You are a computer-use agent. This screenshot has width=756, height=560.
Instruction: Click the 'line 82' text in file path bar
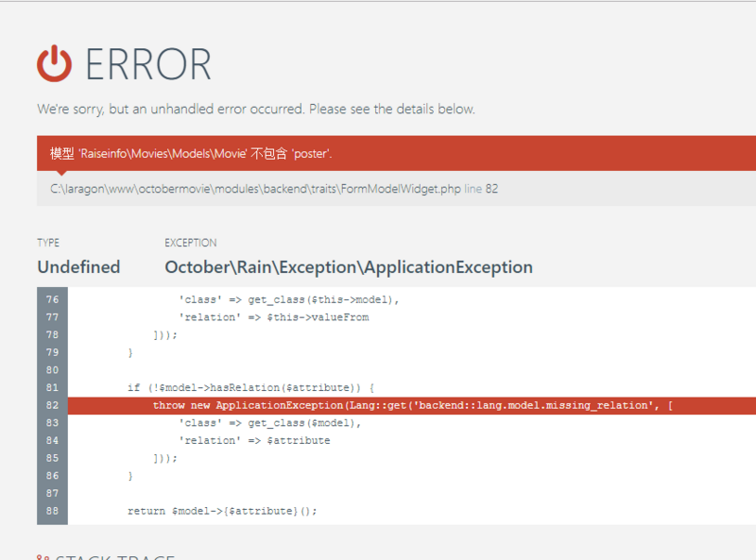pyautogui.click(x=481, y=189)
